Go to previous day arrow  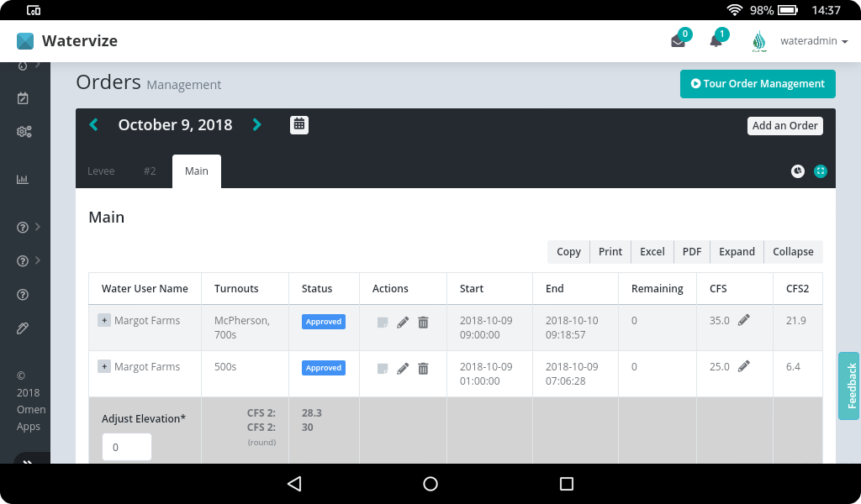pyautogui.click(x=94, y=125)
